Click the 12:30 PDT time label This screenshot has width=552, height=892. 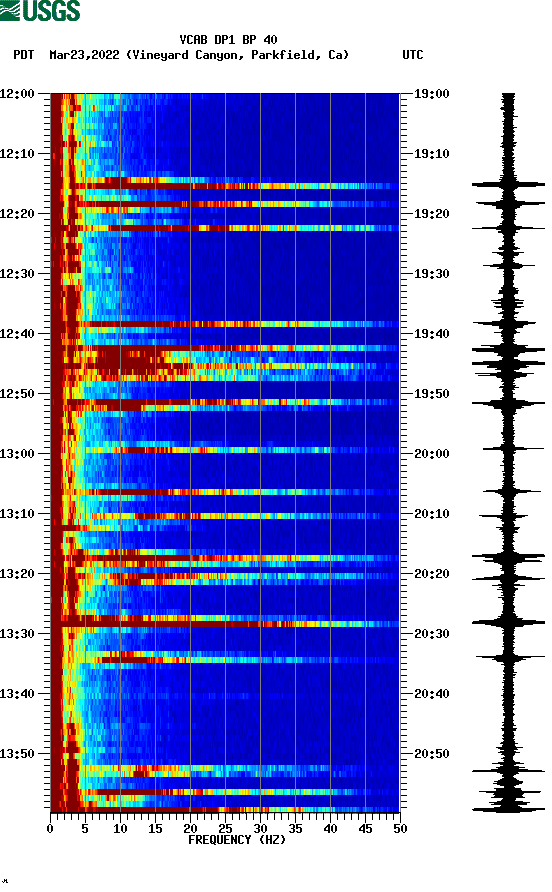point(17,274)
